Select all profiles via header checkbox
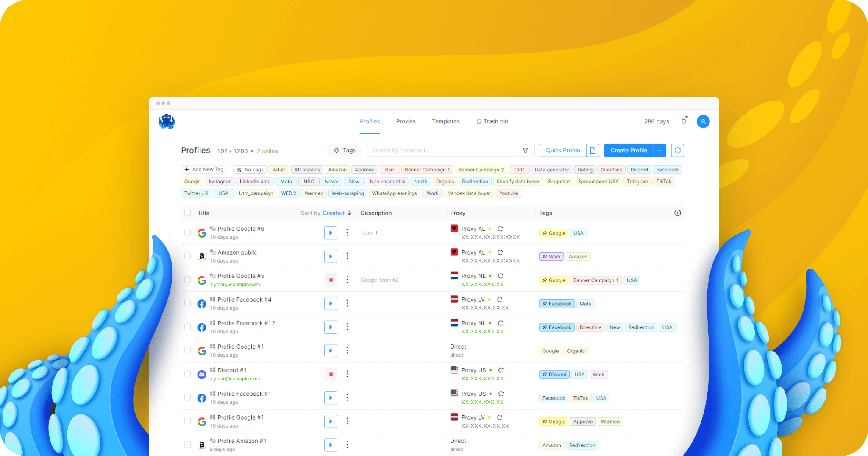The height and width of the screenshot is (456, 868). pyautogui.click(x=187, y=213)
